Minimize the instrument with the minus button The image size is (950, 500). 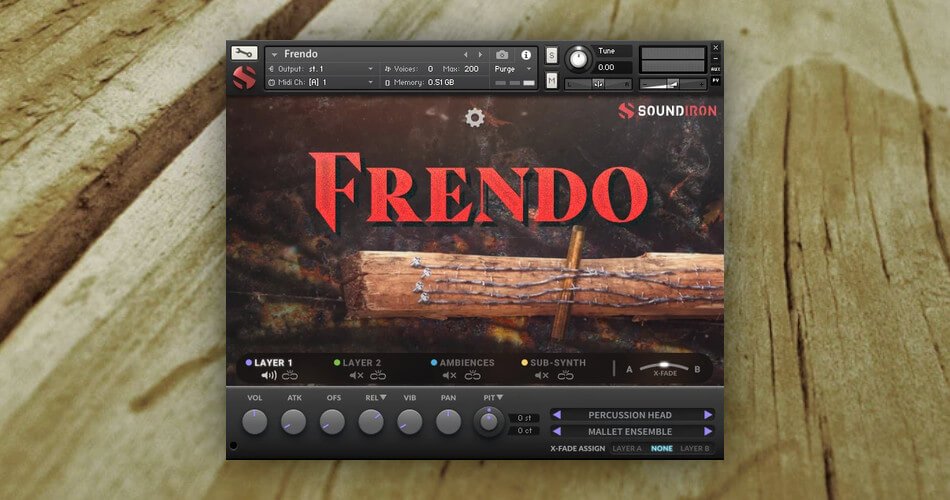coord(716,59)
